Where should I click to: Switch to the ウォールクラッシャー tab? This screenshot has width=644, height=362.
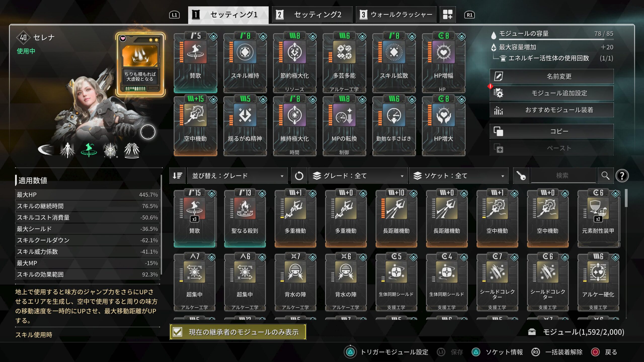(396, 15)
